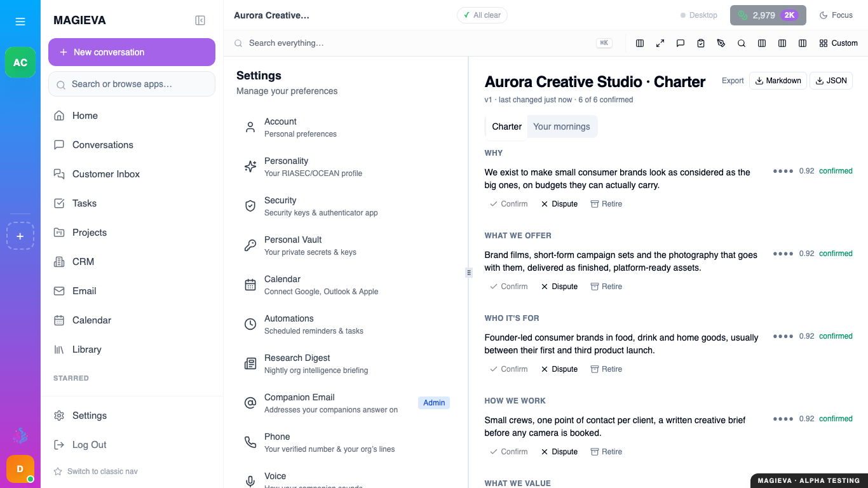Confirm the WHO IT'S FOR statement
This screenshot has height=488, width=868.
509,369
